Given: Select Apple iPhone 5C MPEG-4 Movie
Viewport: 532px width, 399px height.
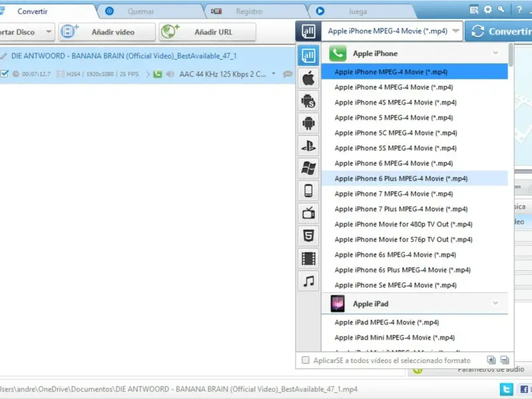Looking at the screenshot, I should [x=414, y=133].
